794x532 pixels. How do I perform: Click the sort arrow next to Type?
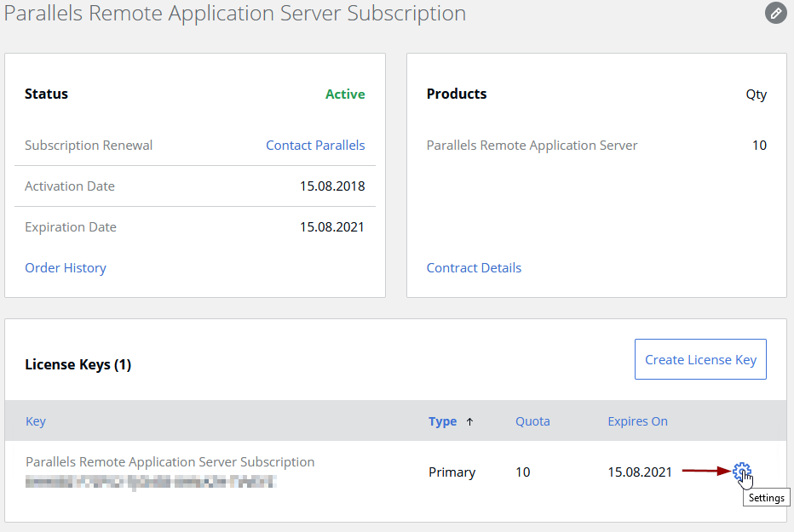click(x=469, y=421)
